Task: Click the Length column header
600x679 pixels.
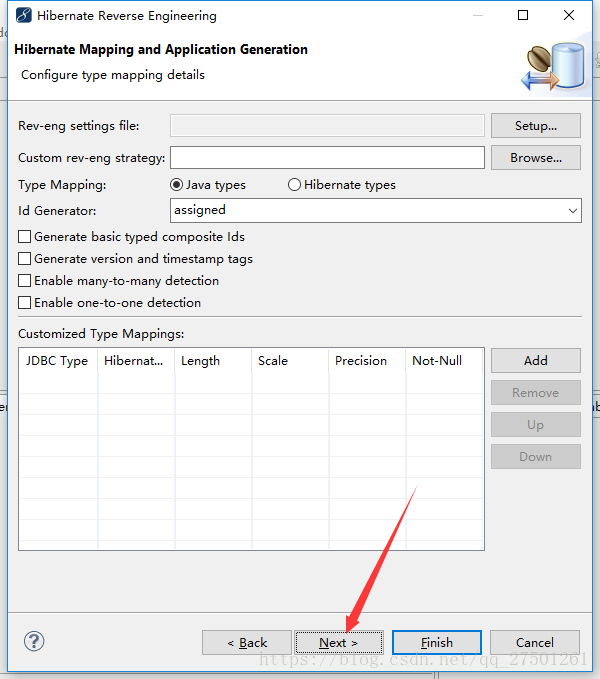Action: (213, 361)
